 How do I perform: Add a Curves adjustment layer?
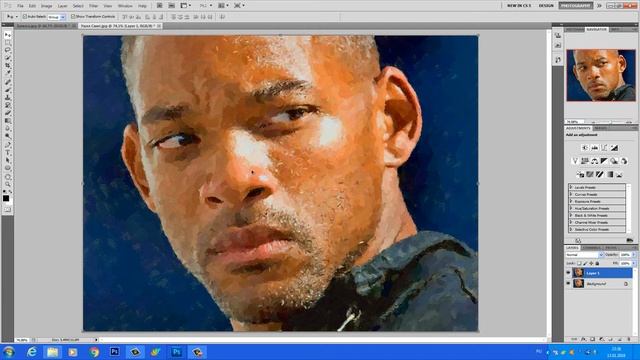(x=604, y=148)
